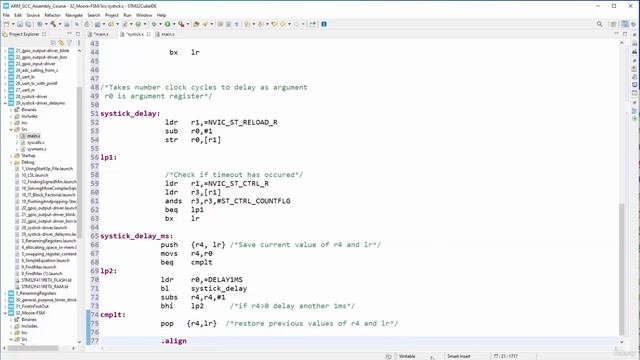The width and height of the screenshot is (640, 360).
Task: Click the C/C++ perspective icon
Action: click(625, 24)
